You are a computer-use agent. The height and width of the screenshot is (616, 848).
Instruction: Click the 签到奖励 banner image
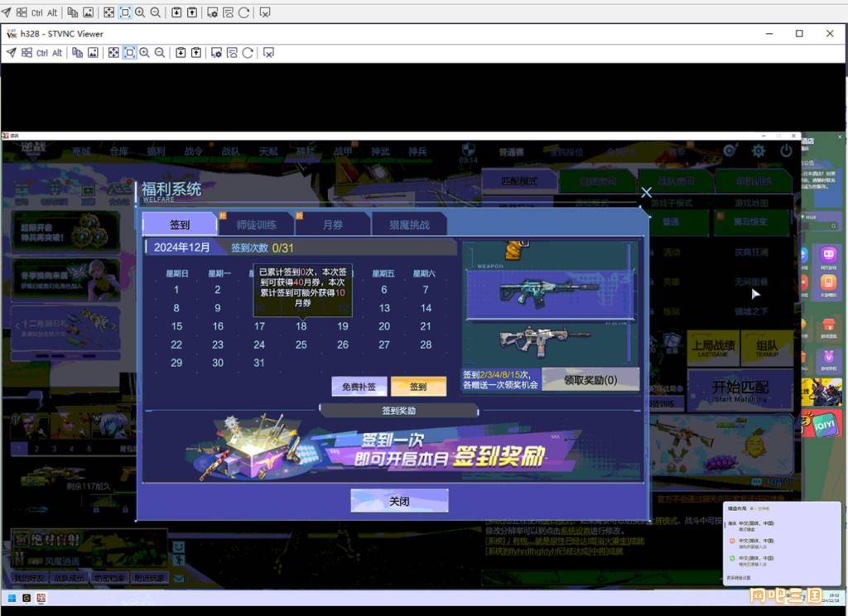393,449
